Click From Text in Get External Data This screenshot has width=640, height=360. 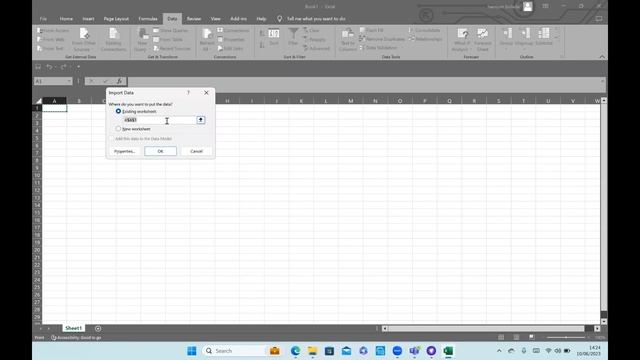click(51, 48)
